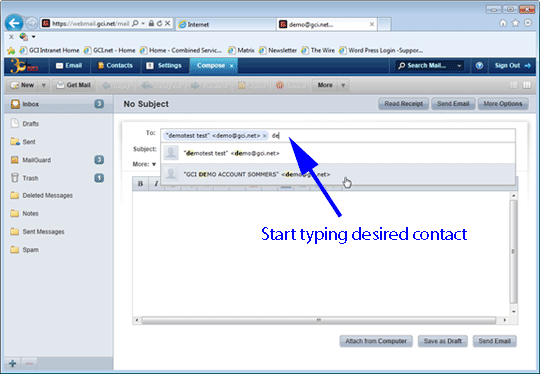Open The Wire bookmark
The image size is (540, 374).
318,51
